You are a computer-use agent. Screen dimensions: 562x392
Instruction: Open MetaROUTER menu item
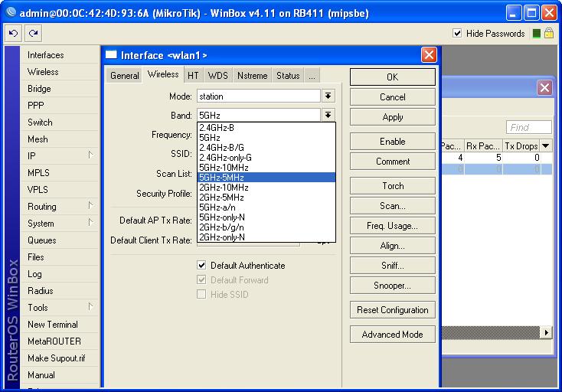point(60,341)
